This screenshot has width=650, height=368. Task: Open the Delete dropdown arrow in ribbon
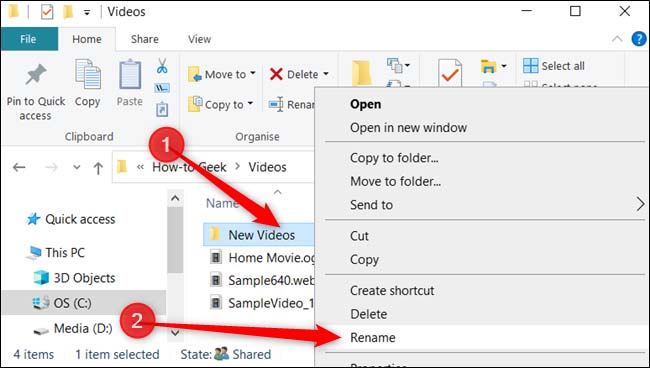coord(326,74)
